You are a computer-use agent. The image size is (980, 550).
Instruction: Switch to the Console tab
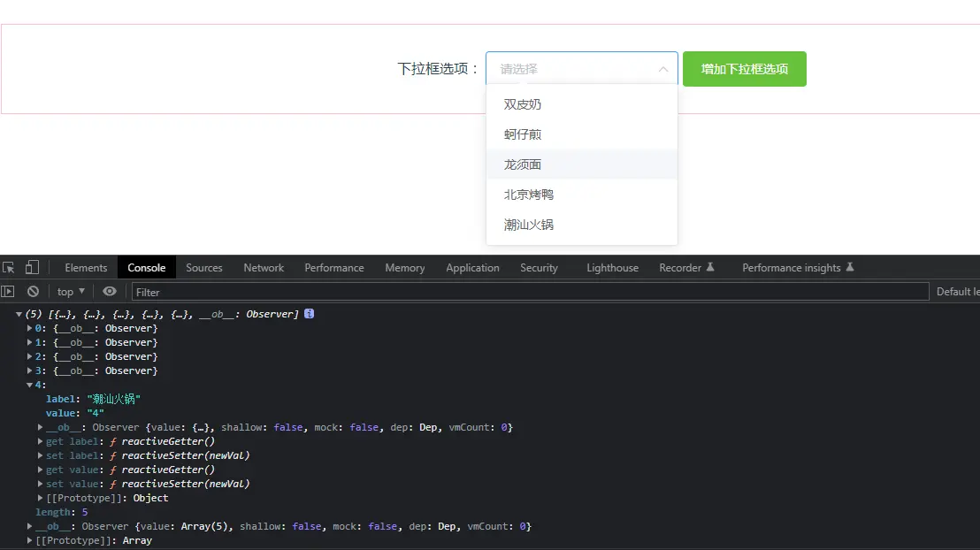tap(147, 268)
